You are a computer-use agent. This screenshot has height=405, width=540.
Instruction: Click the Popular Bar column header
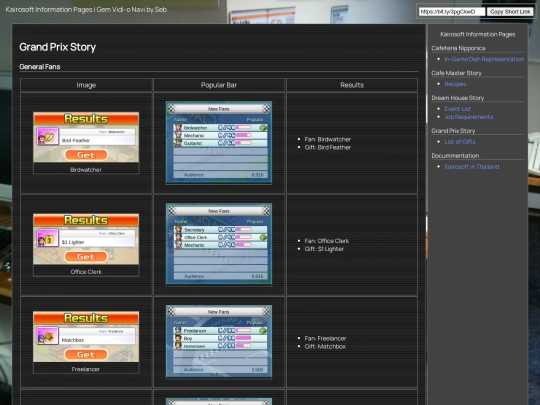[219, 85]
